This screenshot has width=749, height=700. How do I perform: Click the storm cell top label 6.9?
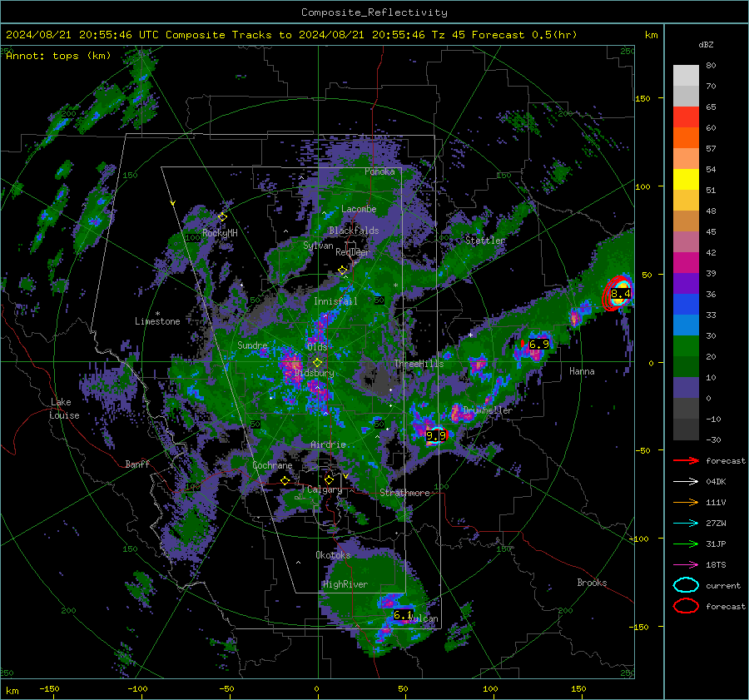[x=538, y=344]
